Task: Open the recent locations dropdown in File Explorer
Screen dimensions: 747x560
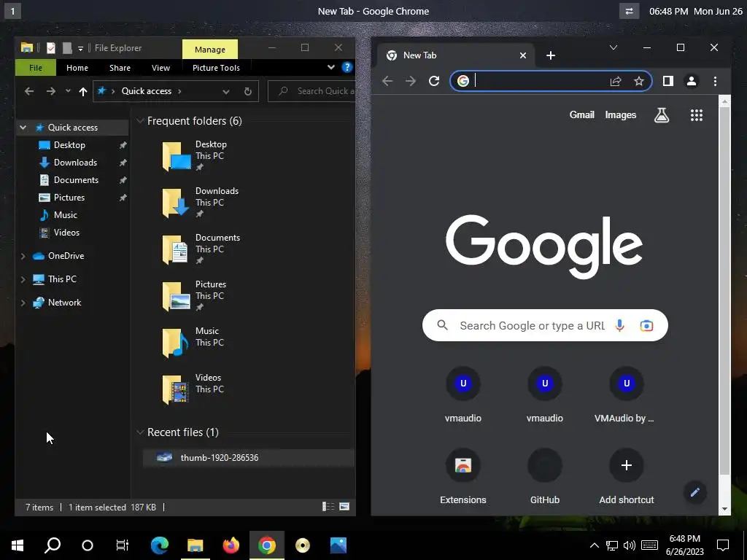Action: 68,91
